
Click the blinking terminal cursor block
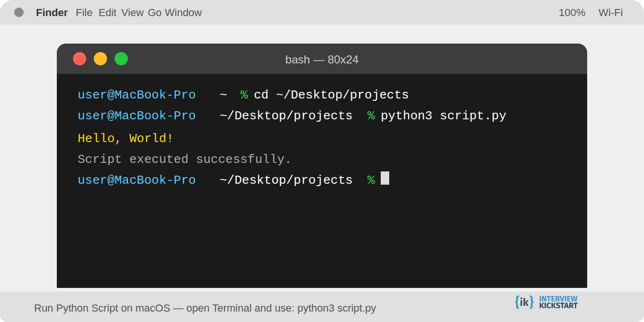pyautogui.click(x=385, y=179)
